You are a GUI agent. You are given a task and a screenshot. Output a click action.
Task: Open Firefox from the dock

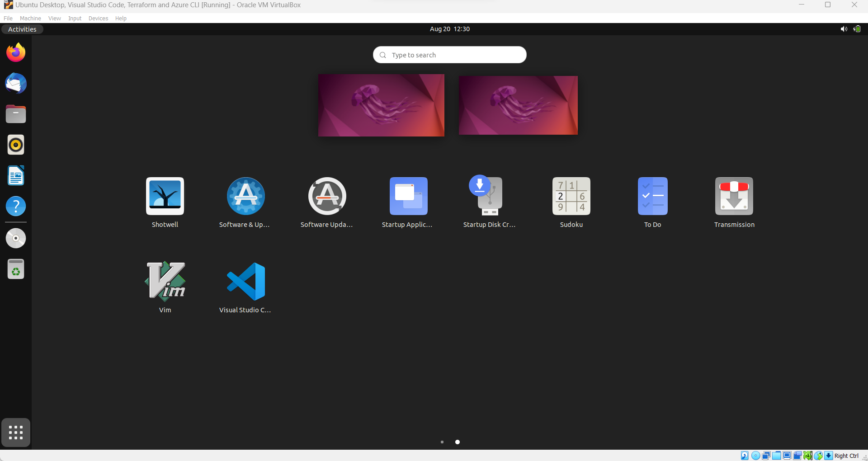click(x=16, y=53)
